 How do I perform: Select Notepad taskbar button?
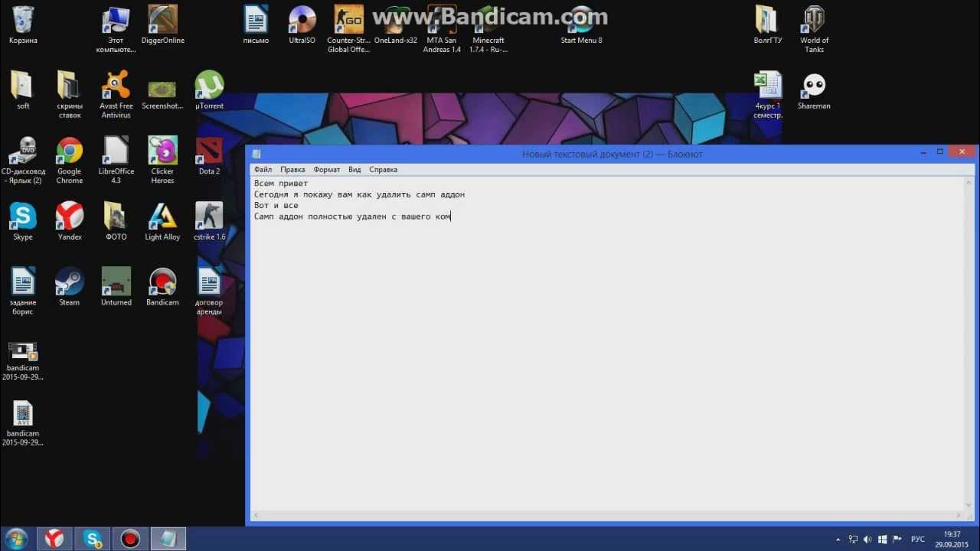tap(168, 539)
